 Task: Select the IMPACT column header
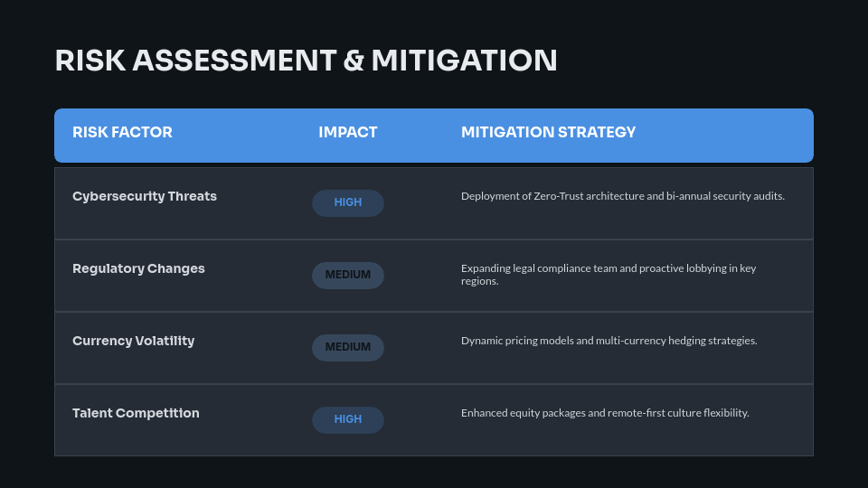[348, 132]
